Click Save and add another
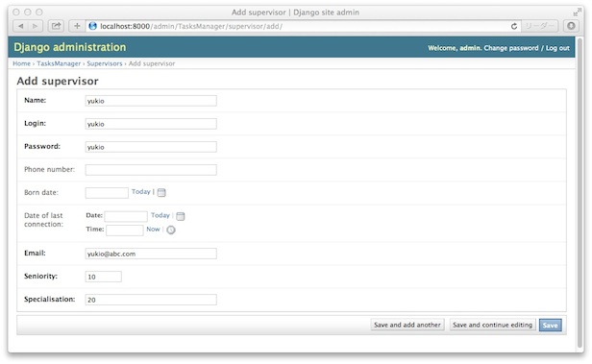 pos(407,325)
